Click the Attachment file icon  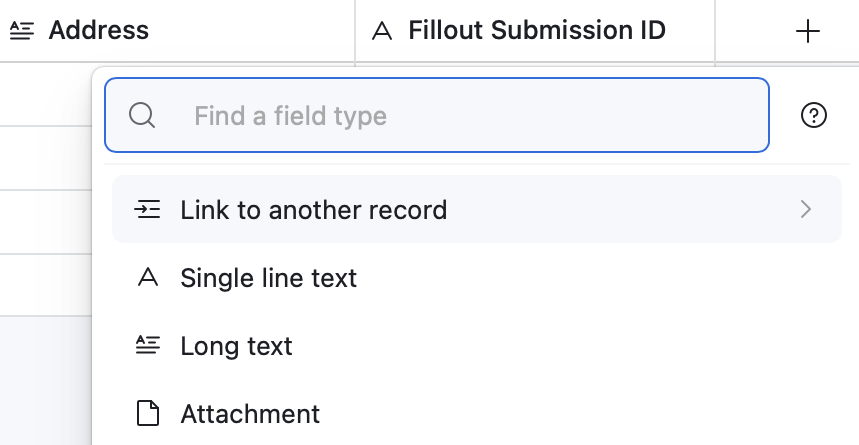coord(147,413)
